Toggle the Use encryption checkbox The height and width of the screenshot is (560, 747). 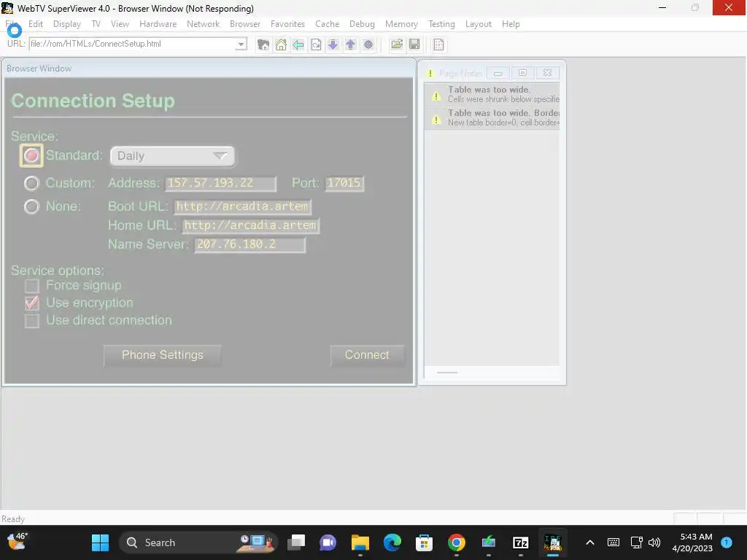(32, 303)
